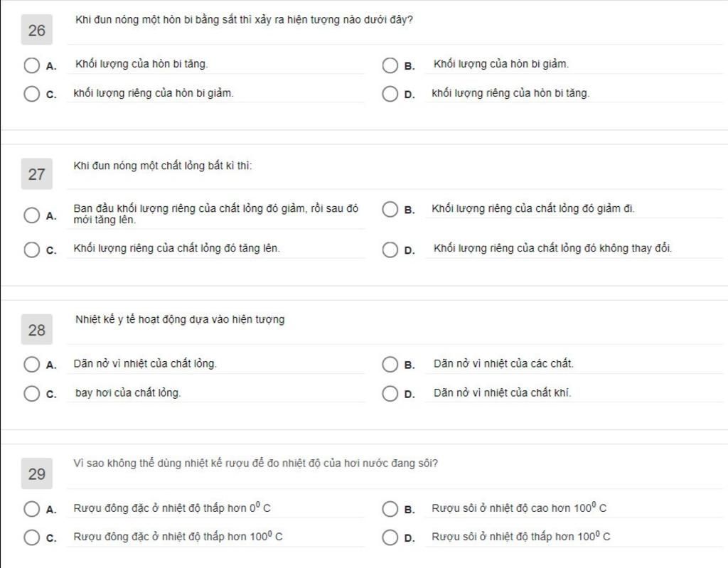Screen dimensions: 728x568
Task: Choose B 'Dãn nở vì nhiệt của các chất'
Action: tap(390, 365)
